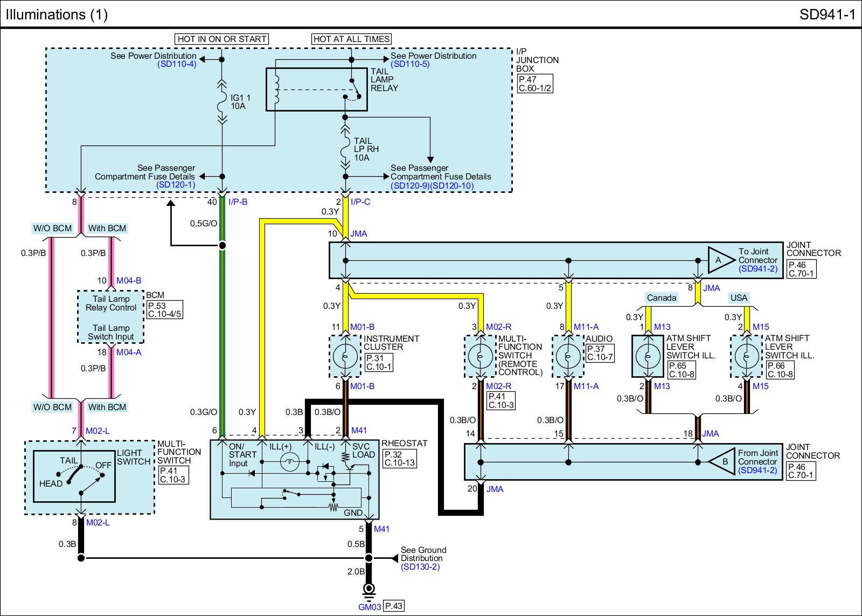Viewport: 862px width, 616px height.
Task: Click the Light Switch TAIL/HEAD/OFF selector
Action: pos(74,476)
